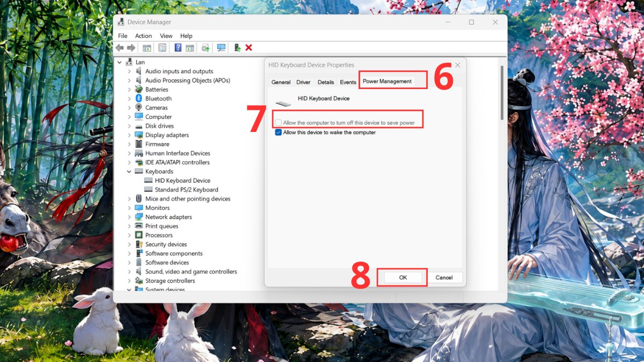This screenshot has width=644, height=362.
Task: Click Cancel in the properties dialog
Action: point(444,277)
